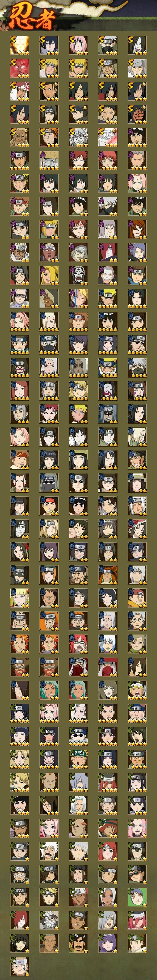The width and height of the screenshot is (157, 980).
Task: Select the A-rank blonde Deidara portrait
Action: pos(49,275)
